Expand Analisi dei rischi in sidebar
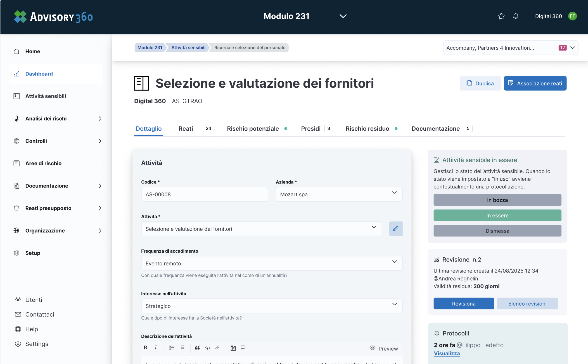The width and height of the screenshot is (588, 364). (100, 119)
